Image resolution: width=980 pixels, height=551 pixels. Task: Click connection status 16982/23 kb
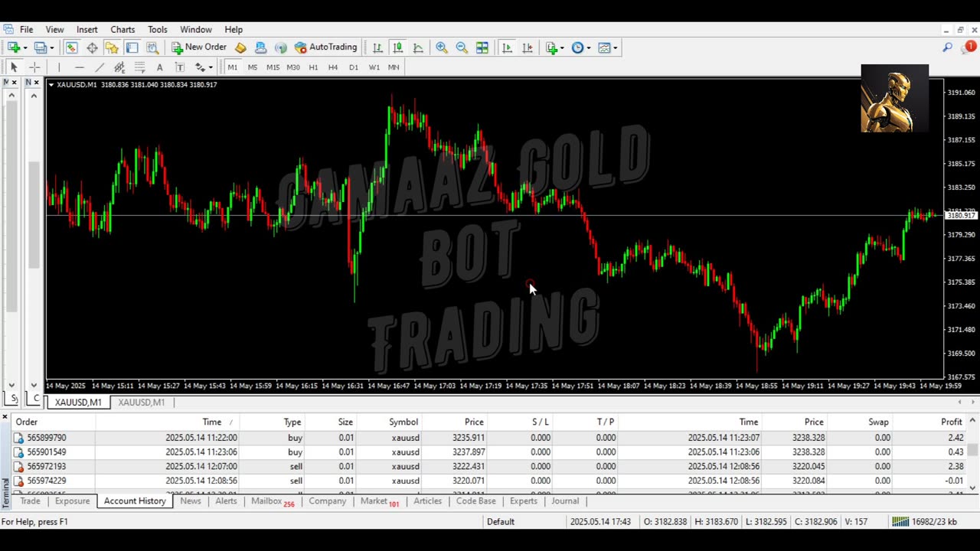pyautogui.click(x=924, y=521)
